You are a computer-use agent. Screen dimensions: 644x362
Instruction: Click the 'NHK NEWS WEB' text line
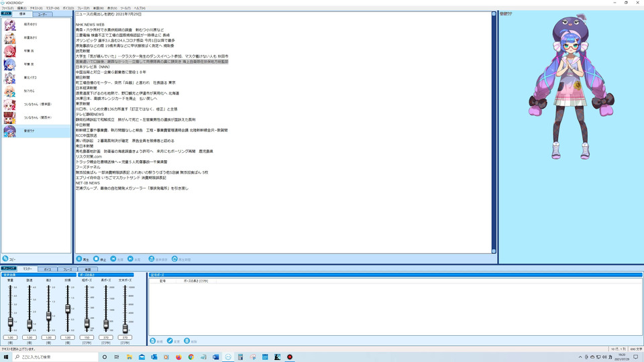click(x=90, y=25)
